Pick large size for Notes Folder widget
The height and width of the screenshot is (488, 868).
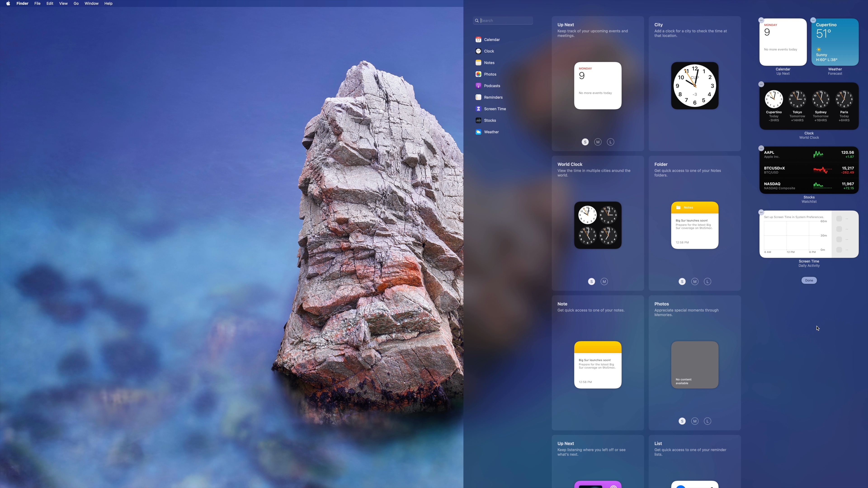pos(707,282)
